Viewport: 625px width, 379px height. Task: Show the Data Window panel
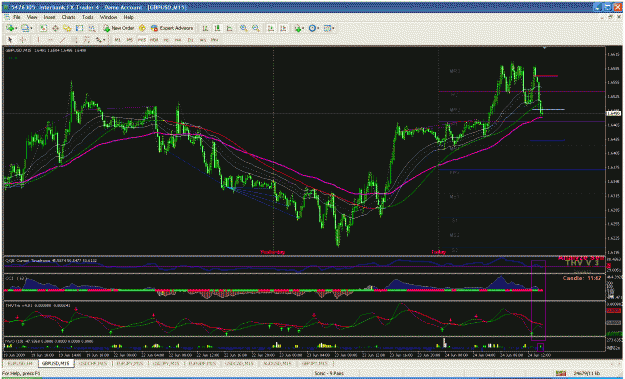pyautogui.click(x=55, y=28)
